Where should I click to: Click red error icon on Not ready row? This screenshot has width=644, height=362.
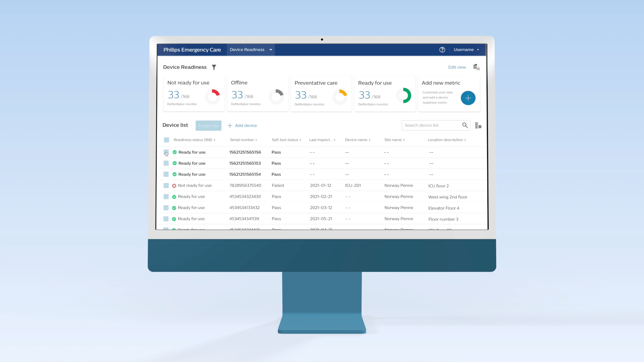click(x=174, y=186)
